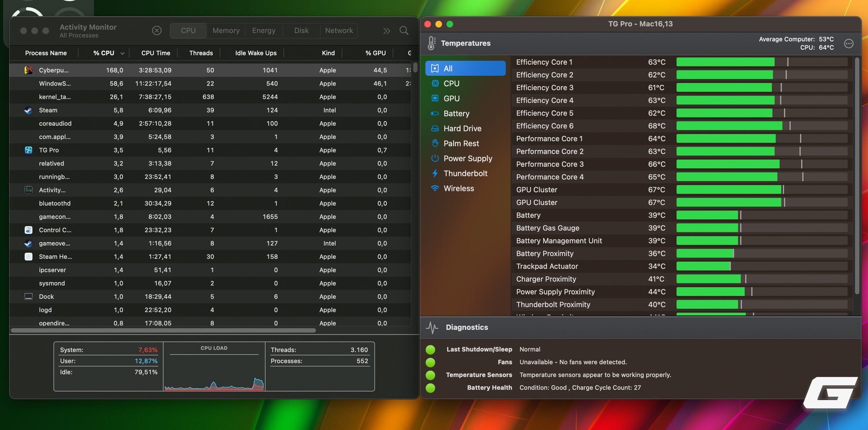Select CPU category in TG Pro sidebar
Screen dimensions: 868x430
point(465,83)
